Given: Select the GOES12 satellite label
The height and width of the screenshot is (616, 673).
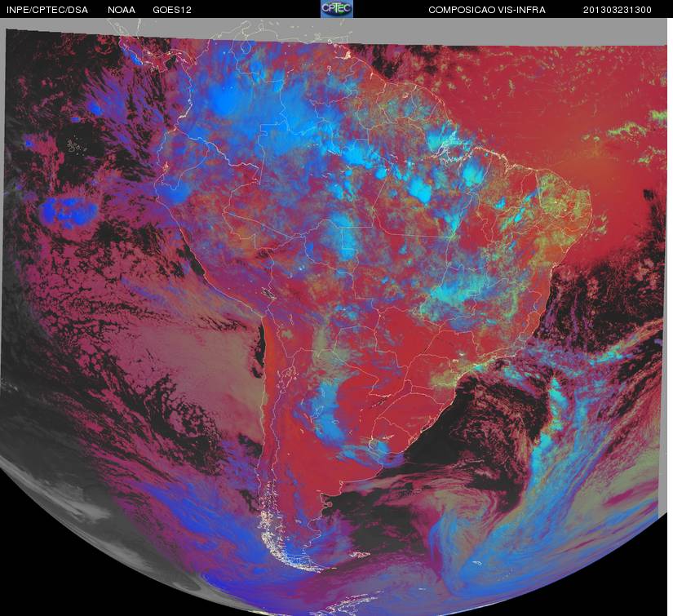Looking at the screenshot, I should click(172, 10).
